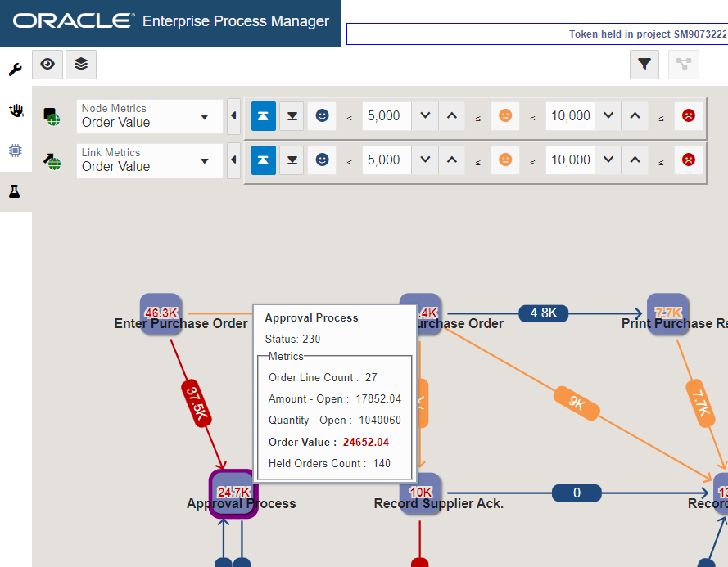Click the Node Metrics globe icon
Screen dimensions: 728x567
coord(52,116)
